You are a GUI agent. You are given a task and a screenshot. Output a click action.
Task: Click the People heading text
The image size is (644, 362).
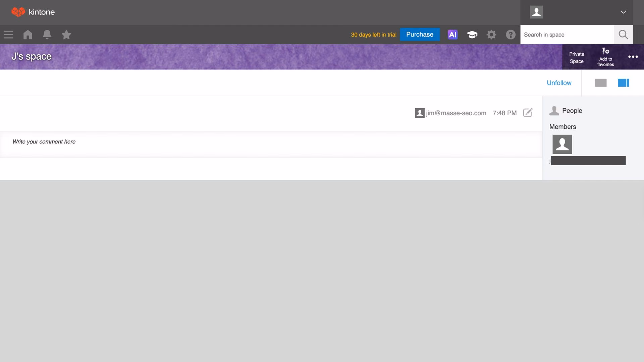572,111
